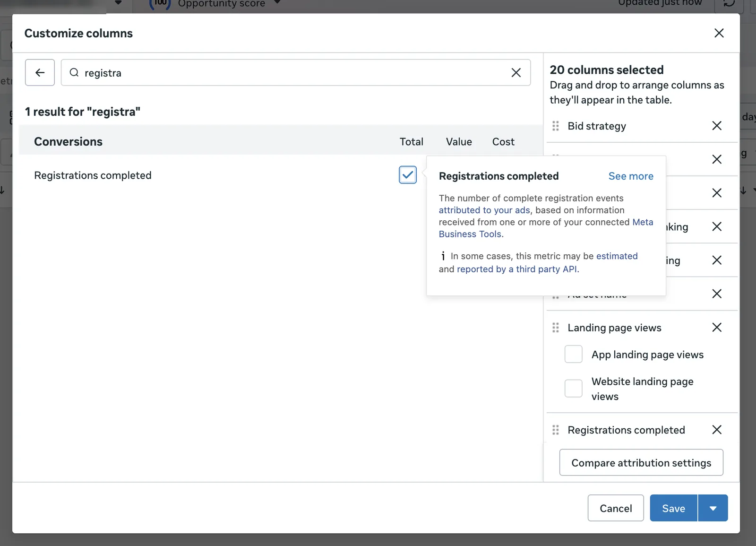Remove the Registrations completed selected column

717,430
